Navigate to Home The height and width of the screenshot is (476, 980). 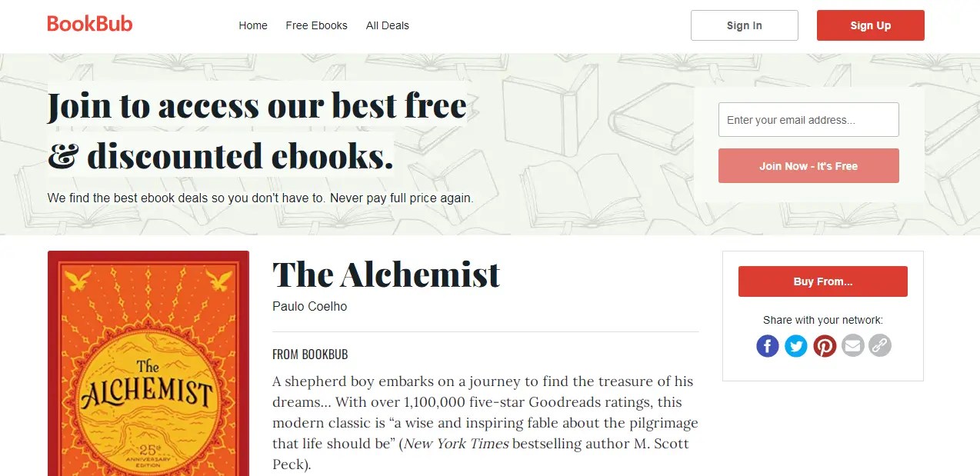click(x=253, y=25)
